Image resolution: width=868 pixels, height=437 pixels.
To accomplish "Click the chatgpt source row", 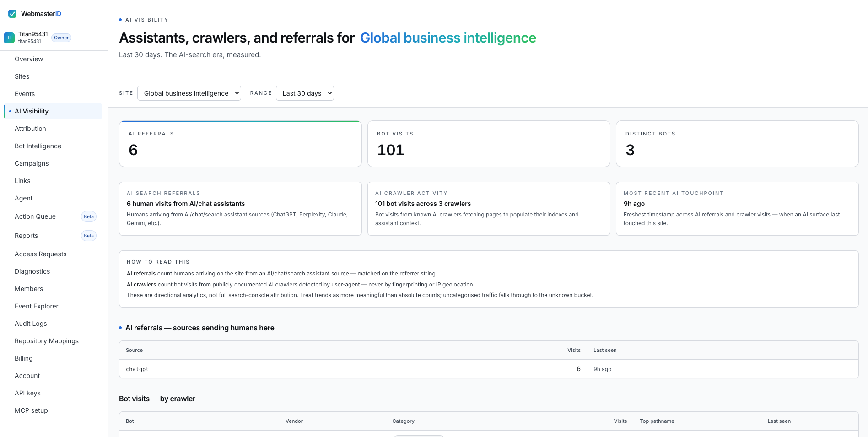I will pyautogui.click(x=489, y=369).
